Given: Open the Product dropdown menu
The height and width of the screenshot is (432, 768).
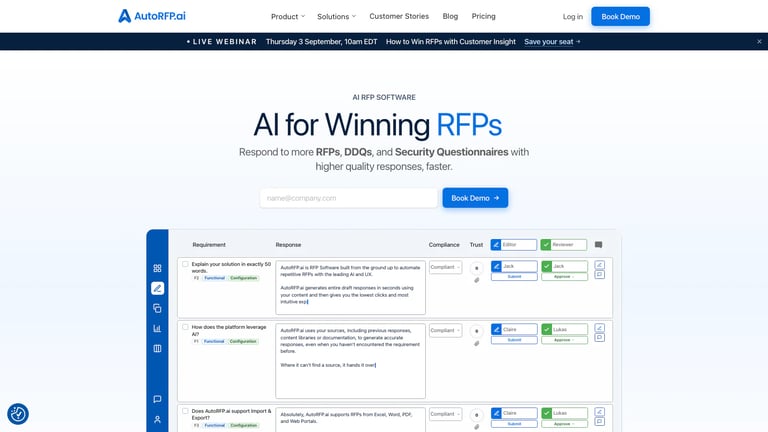Looking at the screenshot, I should tap(288, 17).
